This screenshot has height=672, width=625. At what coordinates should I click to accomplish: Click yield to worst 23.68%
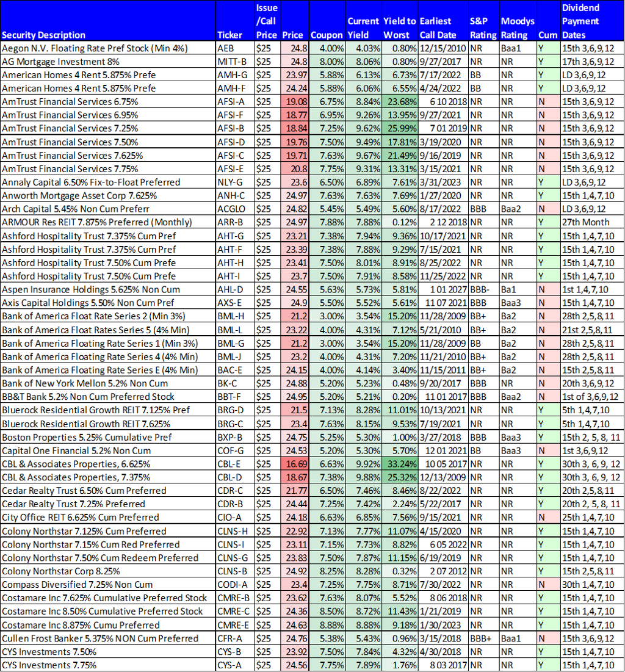tap(400, 102)
